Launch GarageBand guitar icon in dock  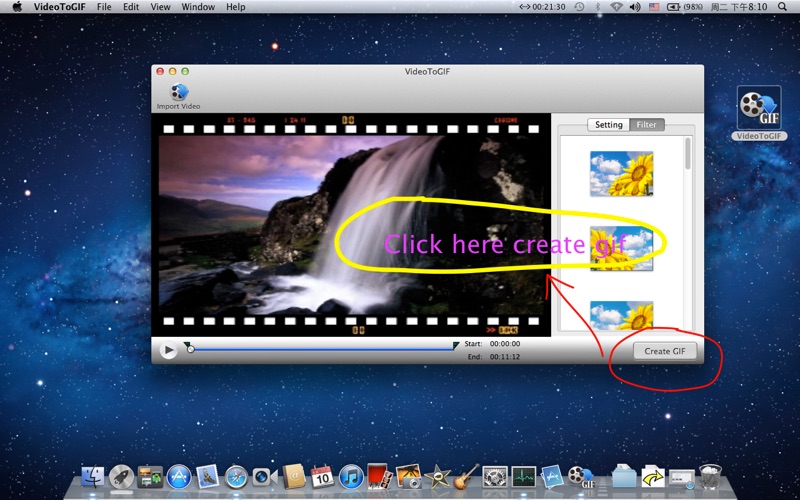(x=466, y=477)
